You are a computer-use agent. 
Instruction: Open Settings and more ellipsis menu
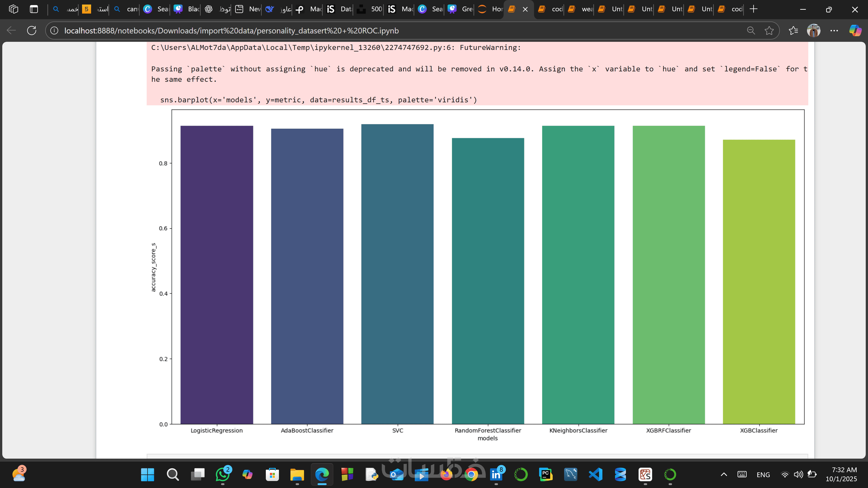(834, 31)
